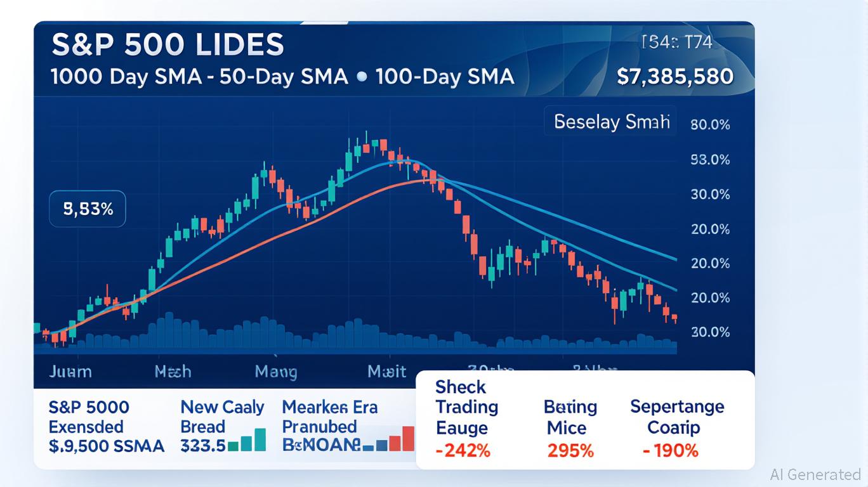
Task: Click the 5,53% badge on the chart
Action: click(x=88, y=210)
